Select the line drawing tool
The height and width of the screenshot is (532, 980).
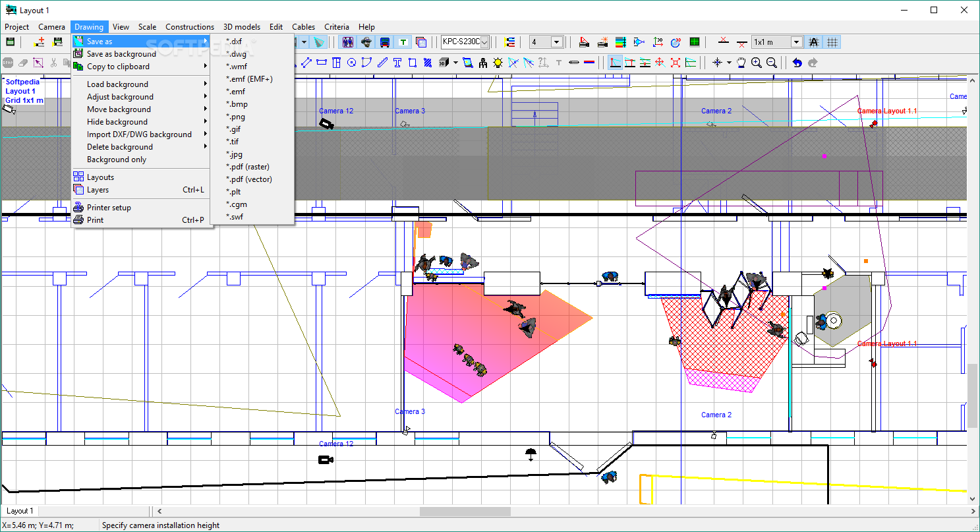[x=306, y=63]
